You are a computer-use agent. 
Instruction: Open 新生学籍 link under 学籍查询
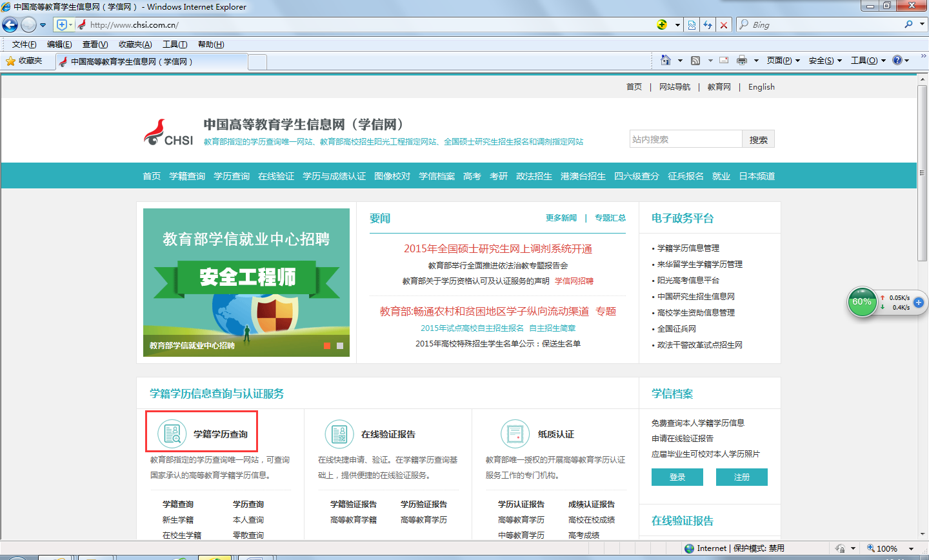click(x=178, y=520)
